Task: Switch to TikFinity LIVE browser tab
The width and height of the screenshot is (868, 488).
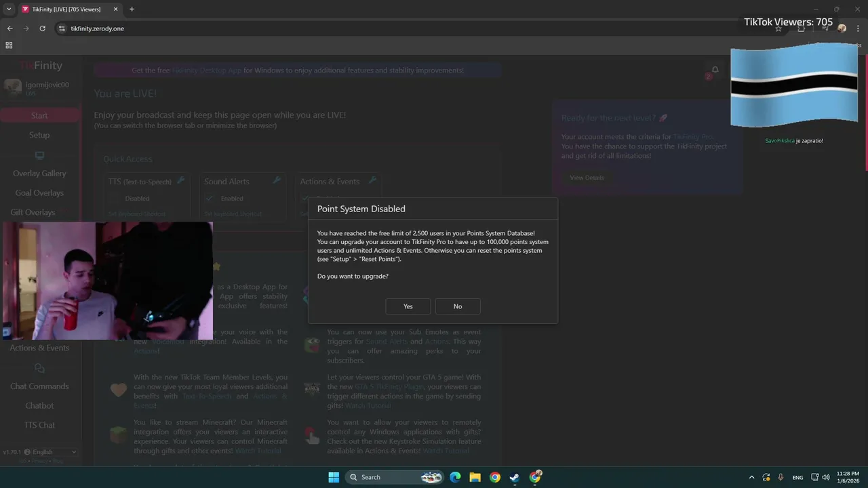Action: tap(71, 9)
